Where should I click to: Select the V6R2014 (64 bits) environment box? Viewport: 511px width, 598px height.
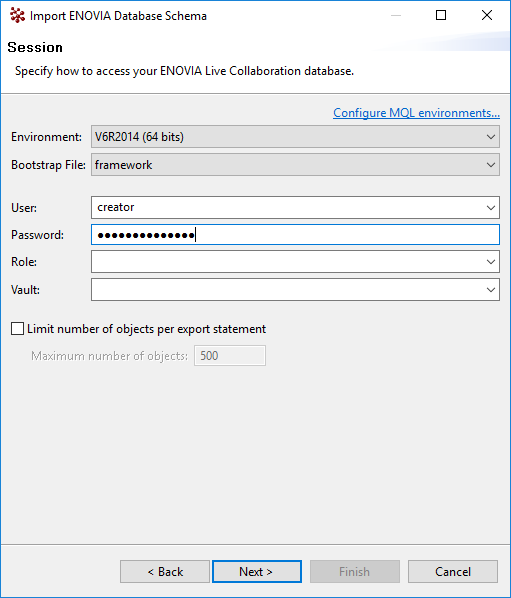[x=295, y=137]
